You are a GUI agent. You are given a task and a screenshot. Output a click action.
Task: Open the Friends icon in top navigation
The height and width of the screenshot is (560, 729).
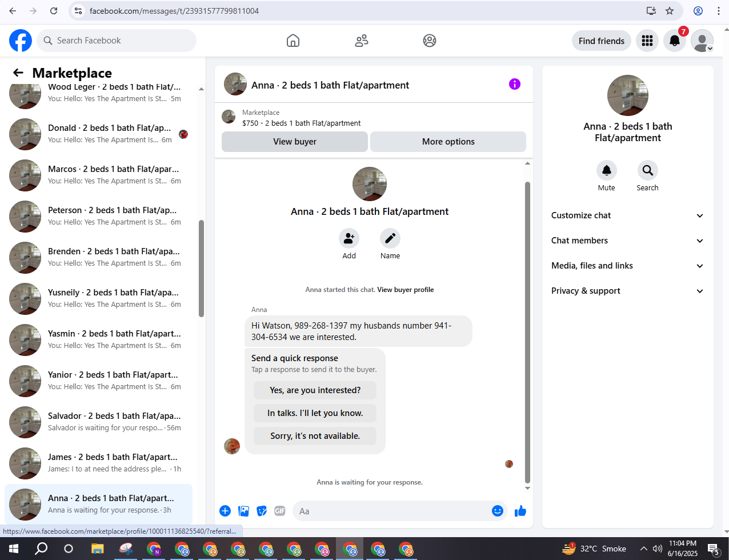coord(362,41)
